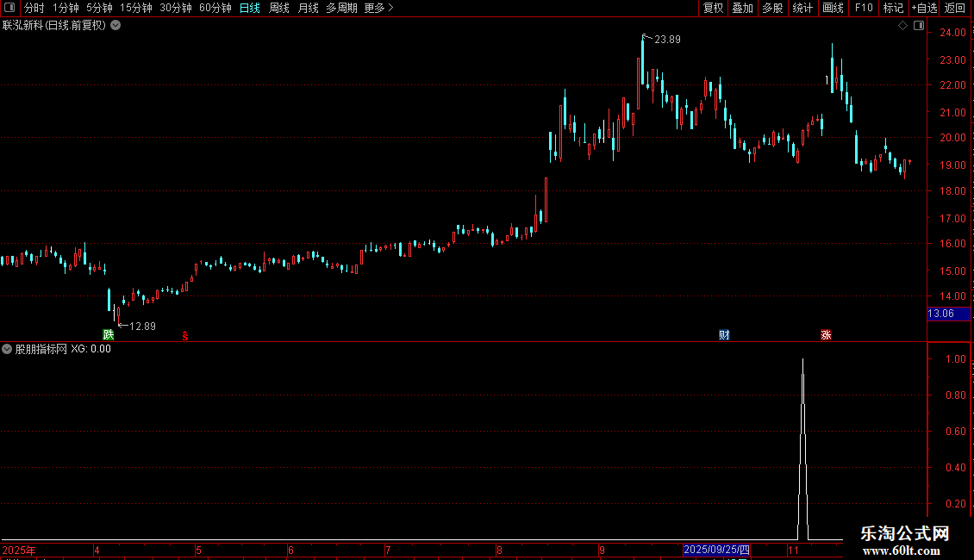Click month 5 on the time axis
The width and height of the screenshot is (974, 560).
point(199,550)
